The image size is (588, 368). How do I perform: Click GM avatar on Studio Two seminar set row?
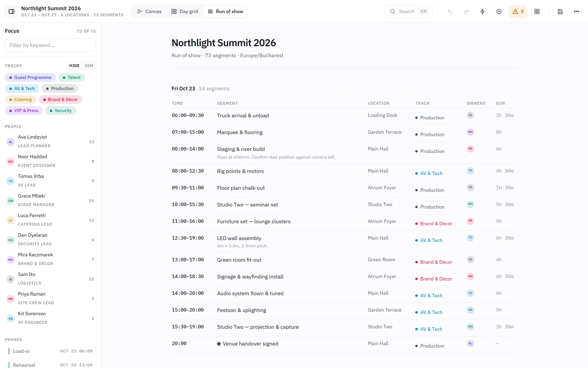click(470, 204)
